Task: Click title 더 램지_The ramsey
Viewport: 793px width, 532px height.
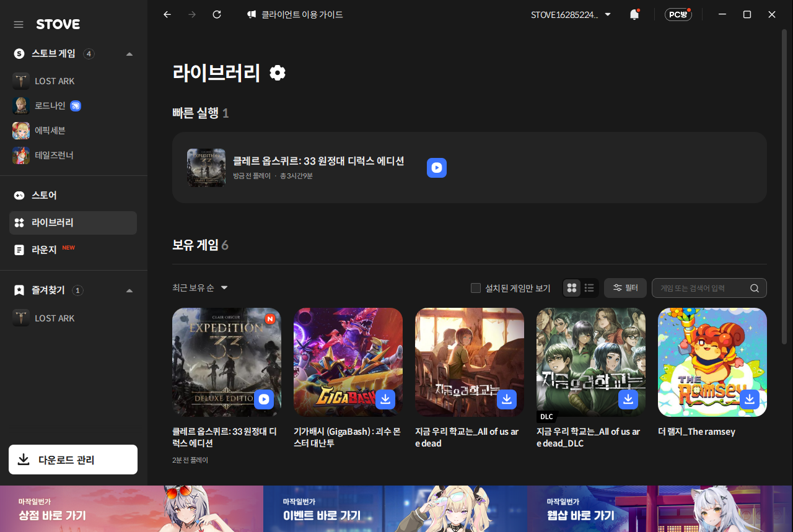Action: pos(697,432)
